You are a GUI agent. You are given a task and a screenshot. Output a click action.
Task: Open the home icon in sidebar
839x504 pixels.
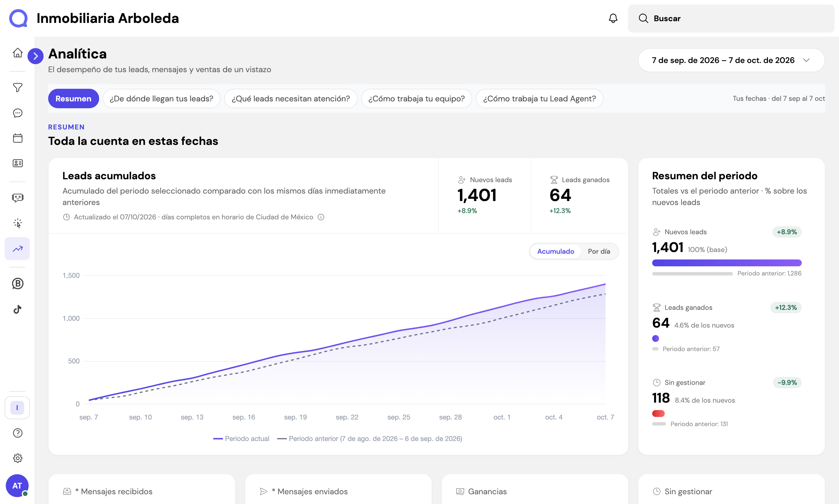18,53
